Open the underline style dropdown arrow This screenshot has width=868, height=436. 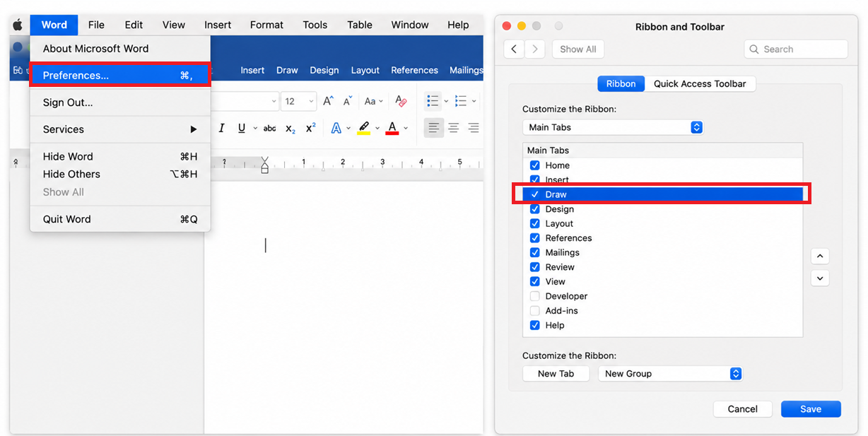coord(254,129)
